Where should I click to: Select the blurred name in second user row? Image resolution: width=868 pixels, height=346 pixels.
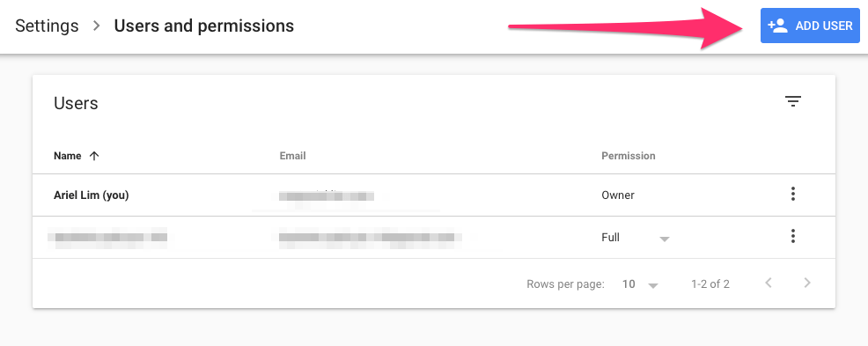(107, 237)
